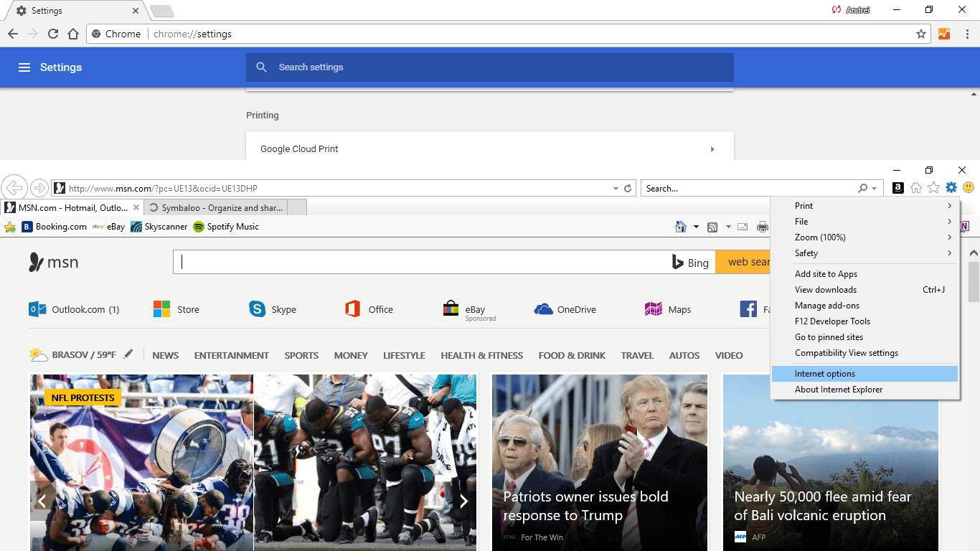Open the Skyscanner favorite
980x551 pixels.
159,227
